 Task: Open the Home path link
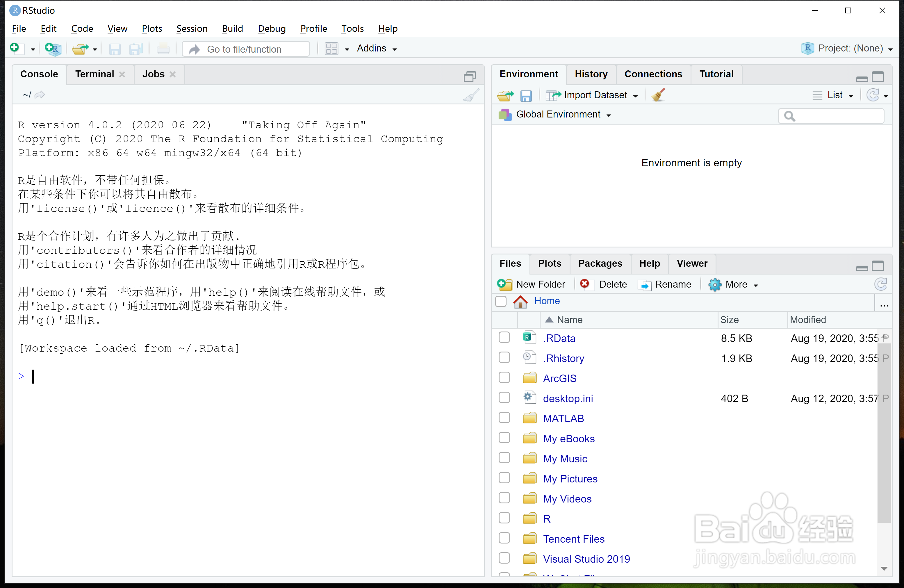[547, 301]
